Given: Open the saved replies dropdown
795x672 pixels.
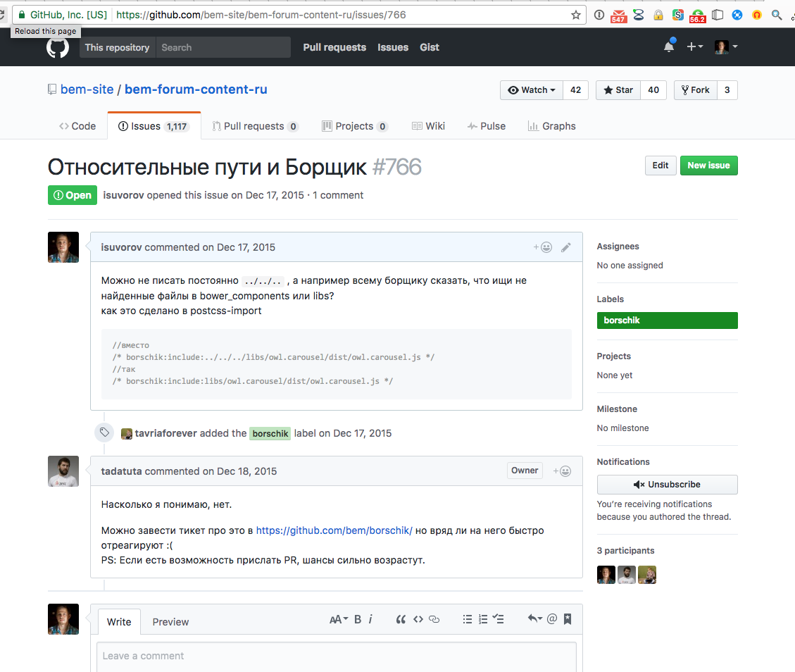Looking at the screenshot, I should [x=535, y=618].
